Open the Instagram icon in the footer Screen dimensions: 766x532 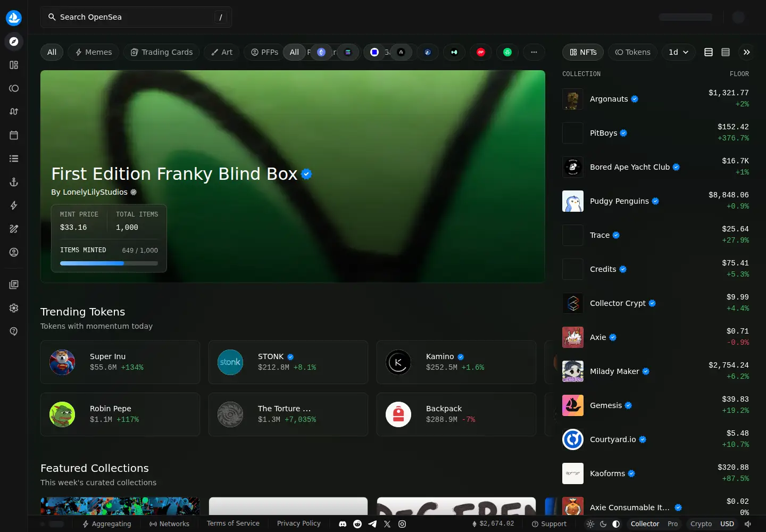point(402,524)
